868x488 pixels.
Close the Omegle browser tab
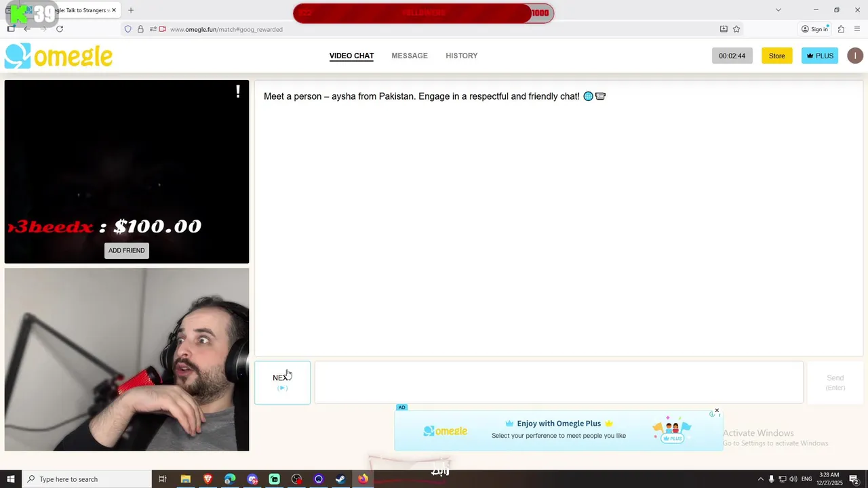[x=114, y=10]
